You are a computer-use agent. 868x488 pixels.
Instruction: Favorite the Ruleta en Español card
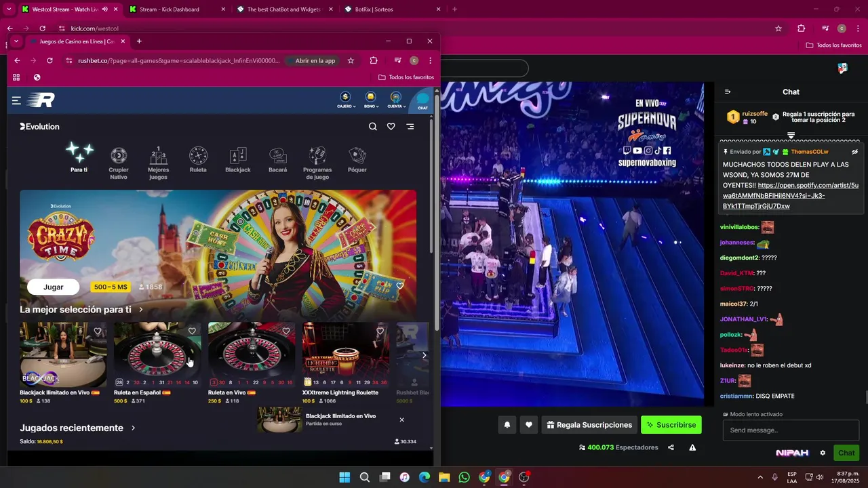192,331
